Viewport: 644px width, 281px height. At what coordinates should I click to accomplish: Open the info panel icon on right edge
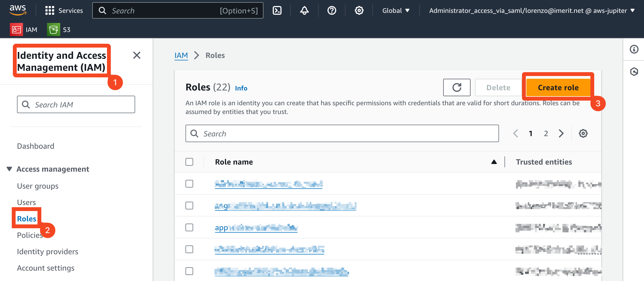634,49
